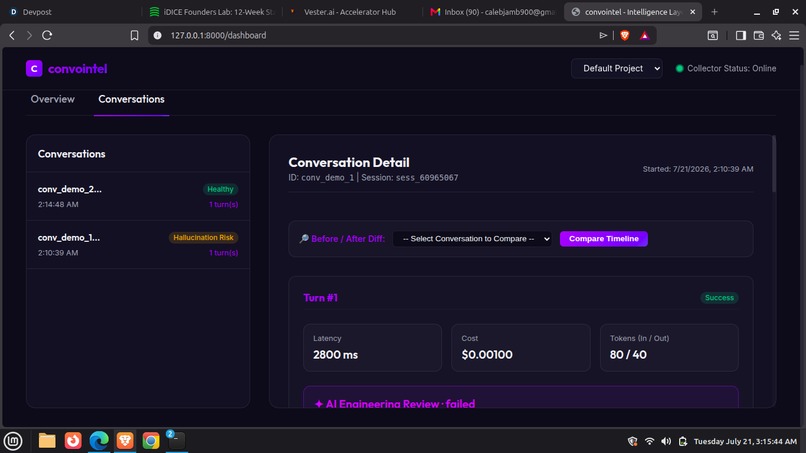The height and width of the screenshot is (453, 806).
Task: View site information icon in address bar
Action: [158, 35]
